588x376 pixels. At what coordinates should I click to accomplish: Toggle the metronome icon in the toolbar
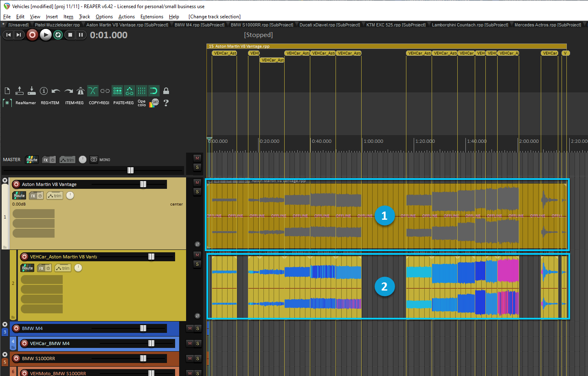[x=81, y=91]
